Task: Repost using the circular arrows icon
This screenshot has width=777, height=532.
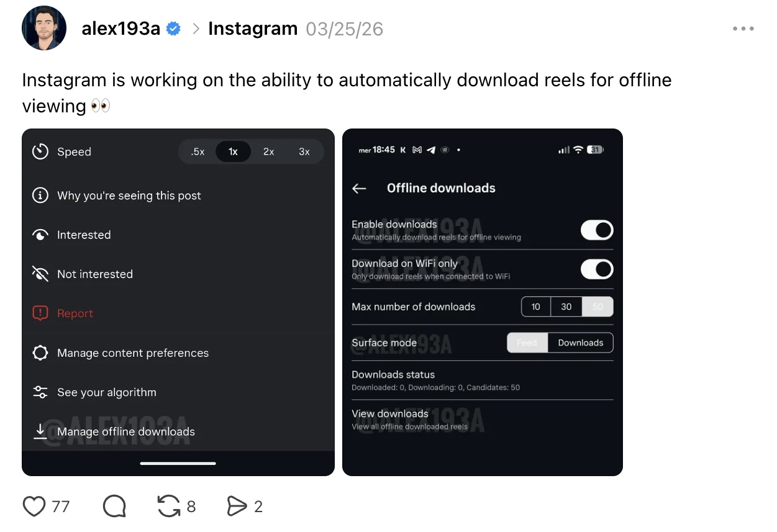Action: click(x=169, y=507)
